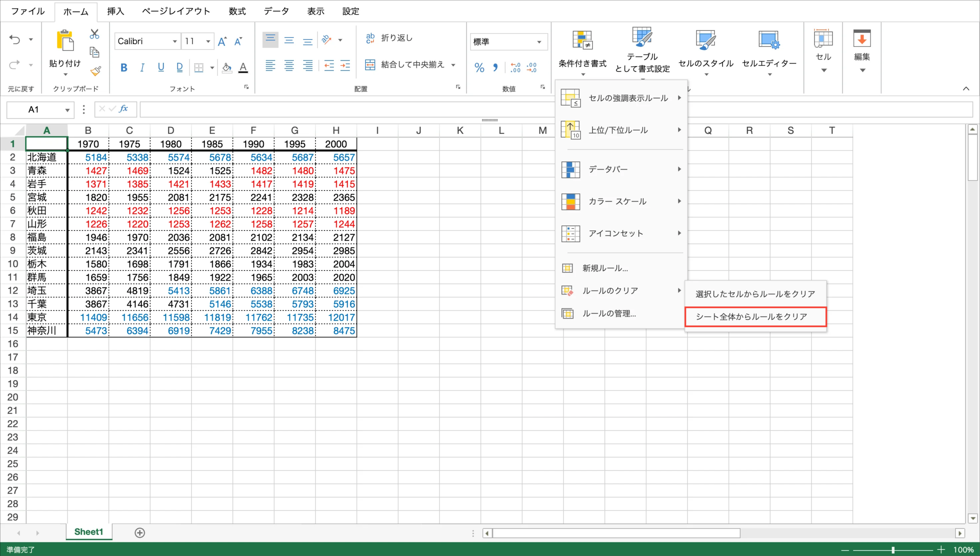Click 新規ルール... in the menu
Image resolution: width=980 pixels, height=556 pixels.
(605, 268)
